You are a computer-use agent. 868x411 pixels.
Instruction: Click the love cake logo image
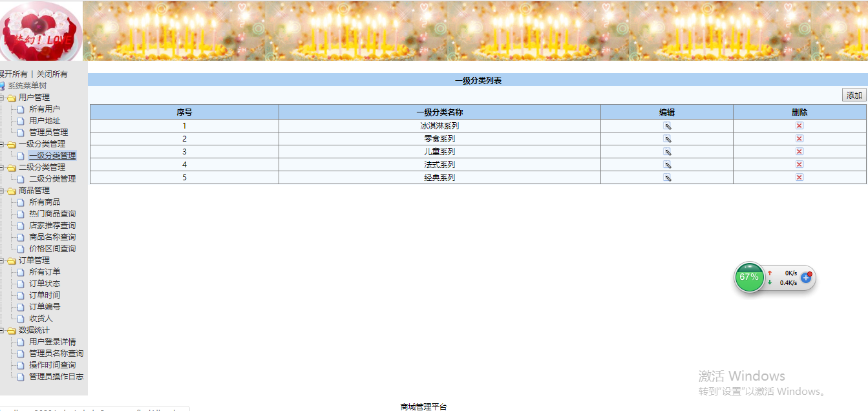pyautogui.click(x=41, y=30)
